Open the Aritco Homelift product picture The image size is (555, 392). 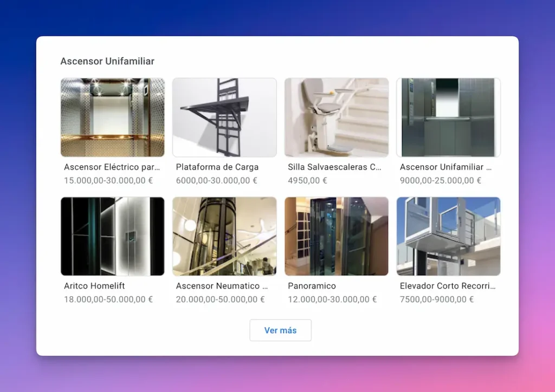coord(112,236)
